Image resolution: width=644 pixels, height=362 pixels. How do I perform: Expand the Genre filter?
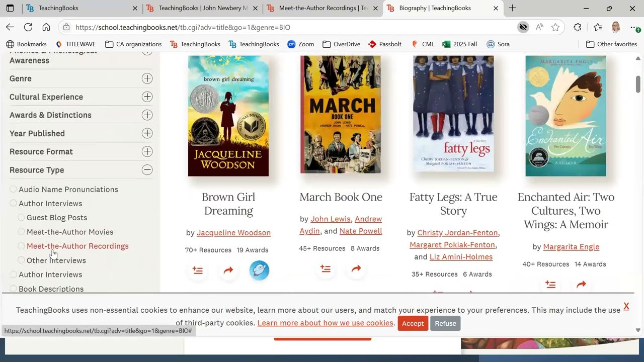pos(147,78)
